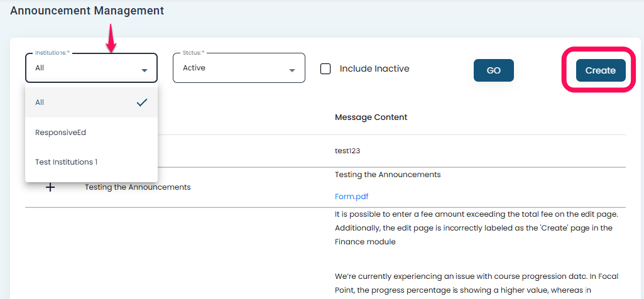The height and width of the screenshot is (299, 644).
Task: Click the Include Inactive label text
Action: point(374,68)
